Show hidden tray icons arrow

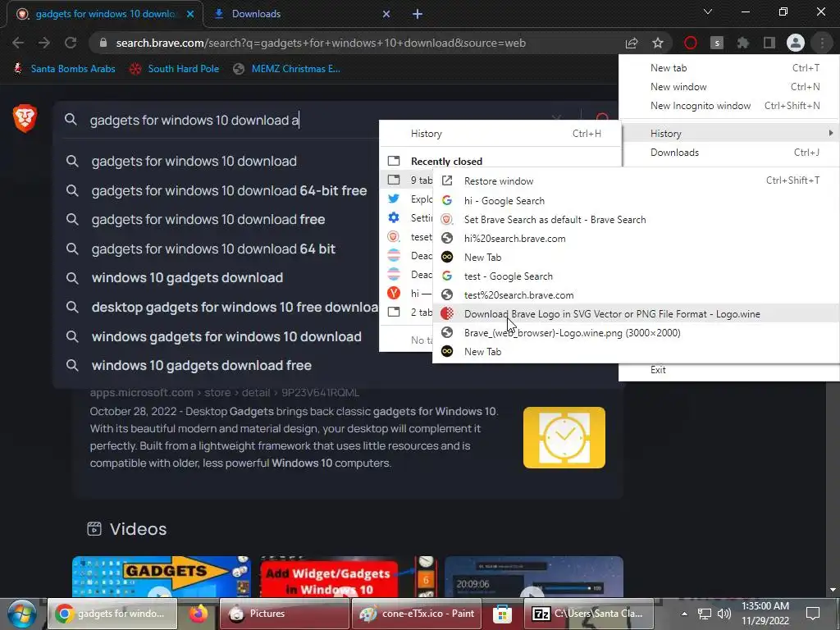click(x=684, y=614)
